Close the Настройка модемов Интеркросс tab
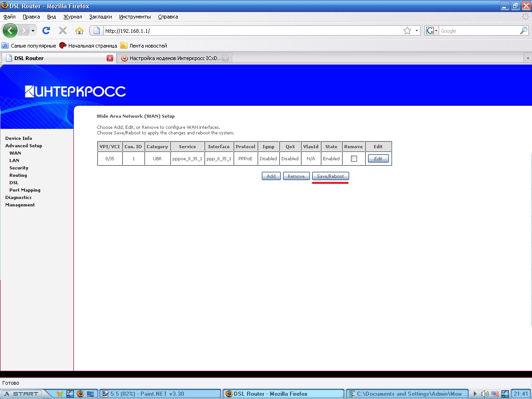 pyautogui.click(x=225, y=58)
